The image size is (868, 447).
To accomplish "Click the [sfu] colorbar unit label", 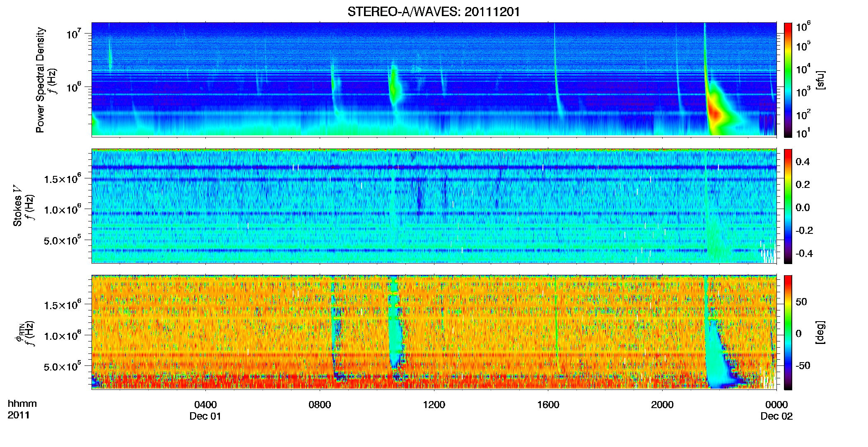I will pos(820,80).
